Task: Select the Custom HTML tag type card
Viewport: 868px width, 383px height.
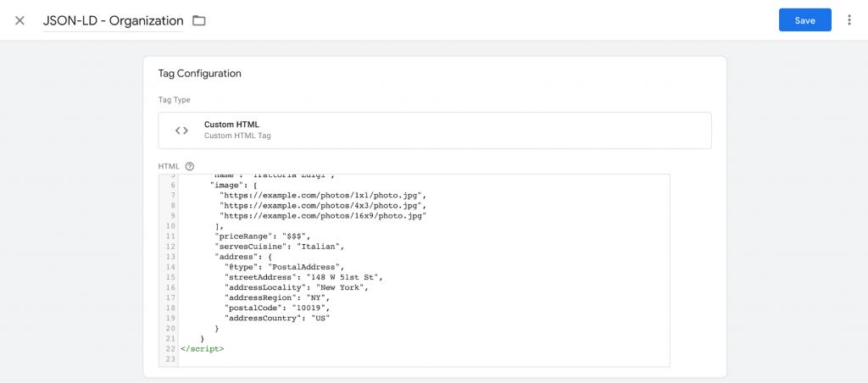Action: coord(435,130)
